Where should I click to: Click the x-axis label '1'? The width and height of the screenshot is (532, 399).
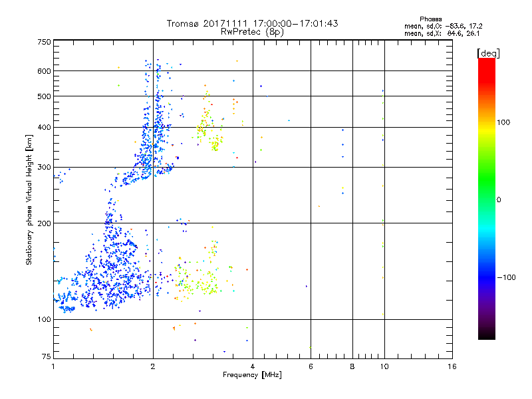pyautogui.click(x=53, y=366)
